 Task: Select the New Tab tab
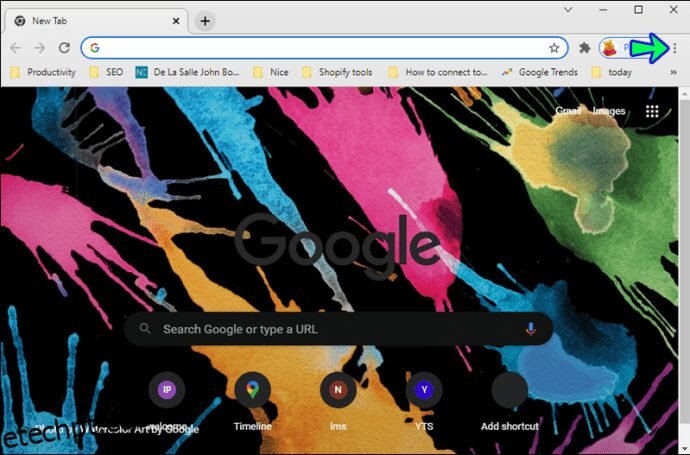97,21
